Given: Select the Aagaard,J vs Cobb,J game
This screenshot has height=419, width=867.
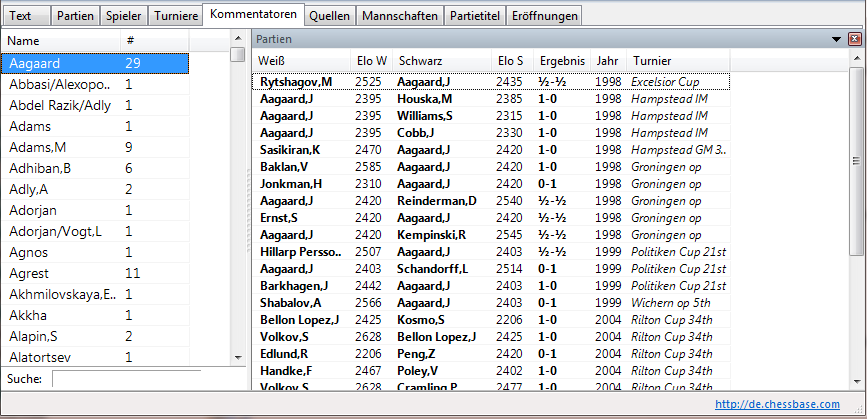Looking at the screenshot, I should (491, 133).
